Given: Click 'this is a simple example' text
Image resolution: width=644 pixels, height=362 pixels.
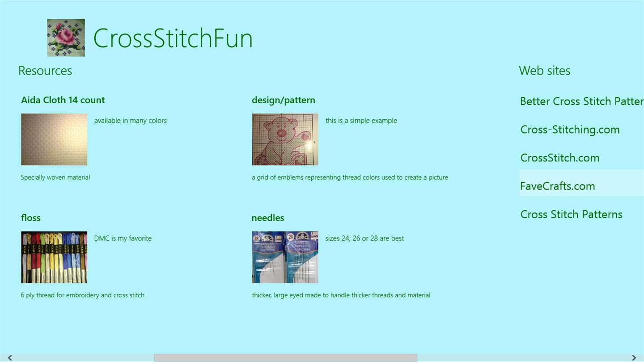Looking at the screenshot, I should (x=361, y=121).
